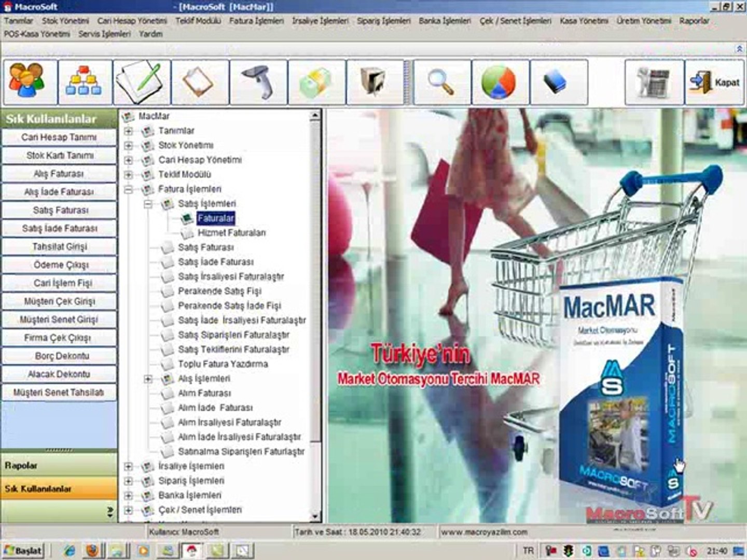Open the Kasa Yönetimi menu
This screenshot has width=747, height=560.
pos(584,21)
